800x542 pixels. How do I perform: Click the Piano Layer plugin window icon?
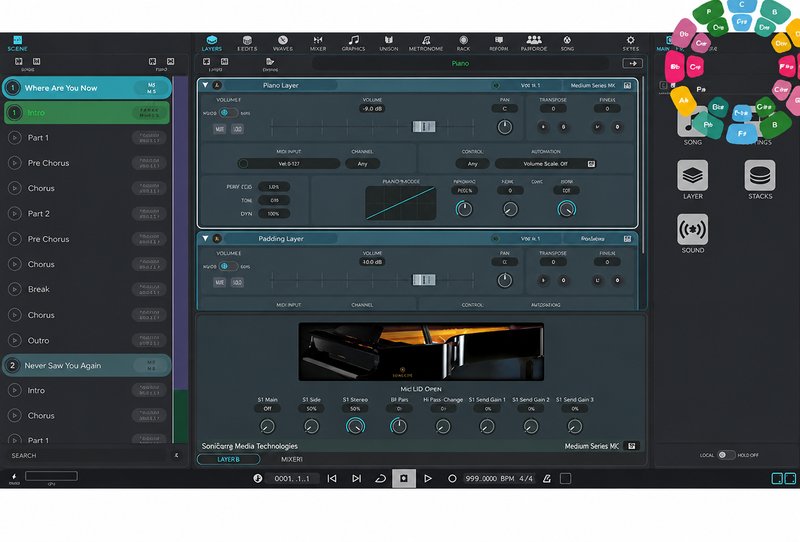click(x=628, y=85)
